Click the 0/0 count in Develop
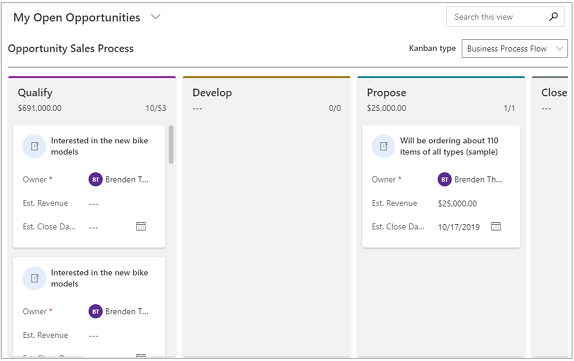 pos(335,108)
